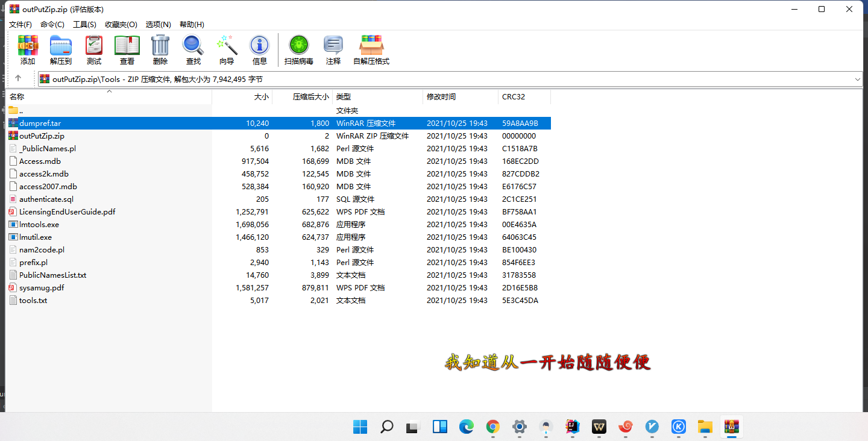Image resolution: width=868 pixels, height=441 pixels.
Task: Open the .. folder entry to go up
Action: point(20,110)
